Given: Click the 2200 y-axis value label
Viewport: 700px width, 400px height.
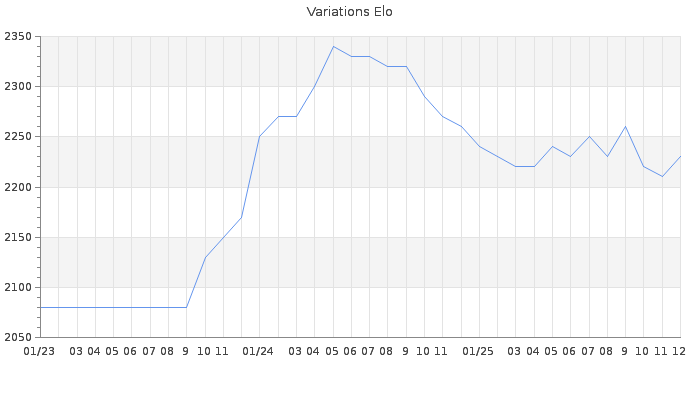Looking at the screenshot, I should tap(18, 187).
